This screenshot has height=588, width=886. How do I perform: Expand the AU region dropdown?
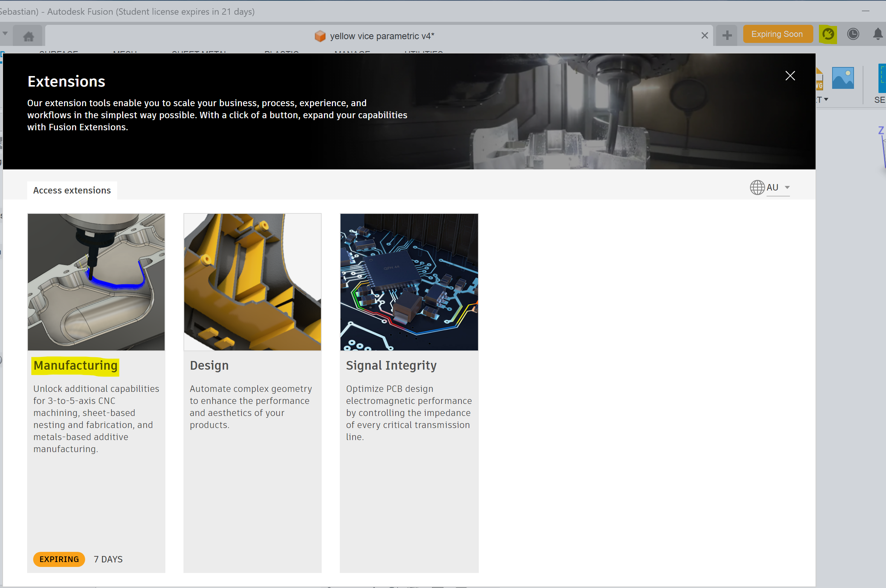pyautogui.click(x=787, y=187)
